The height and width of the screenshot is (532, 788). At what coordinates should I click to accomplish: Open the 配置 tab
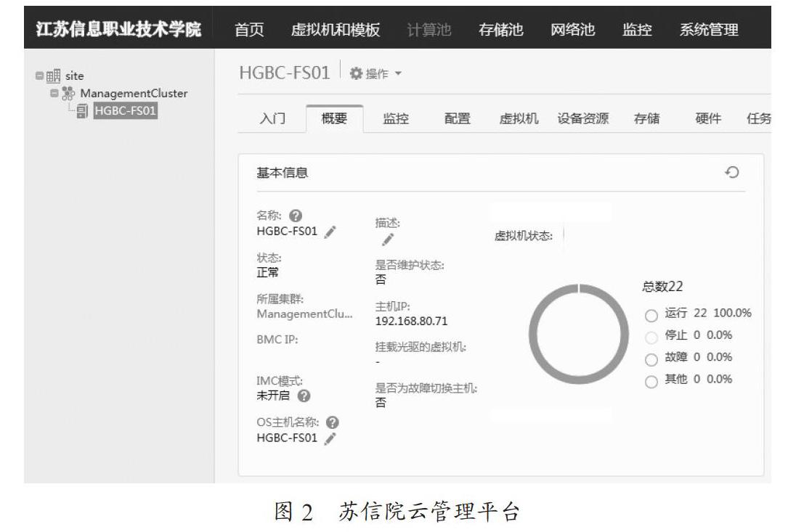[x=458, y=118]
